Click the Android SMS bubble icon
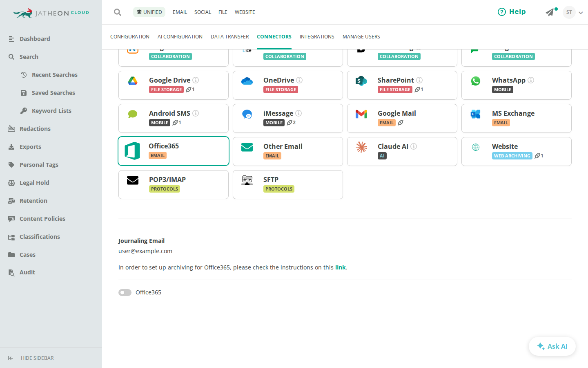This screenshot has width=588, height=368. coord(133,114)
